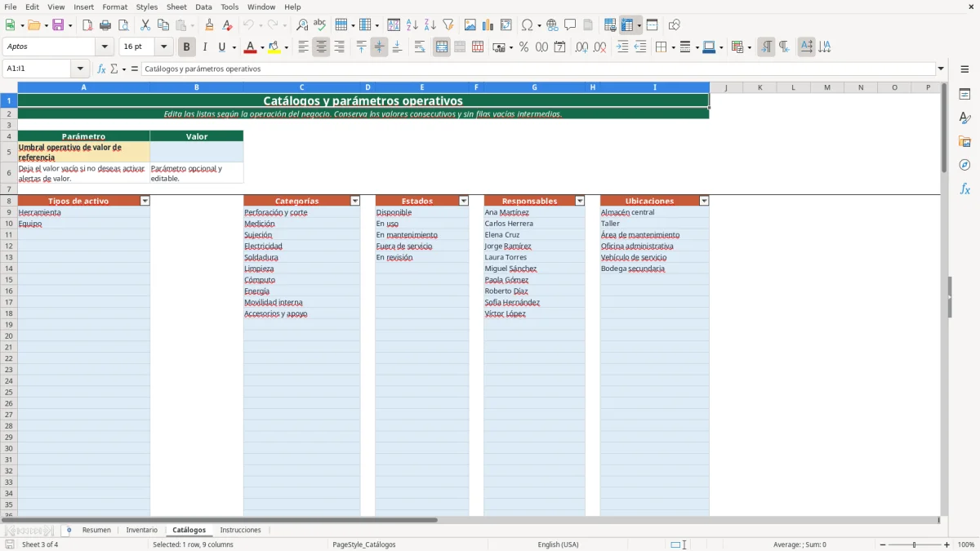Toggle Wrap Text
Image resolution: width=980 pixels, height=551 pixels.
[420, 47]
